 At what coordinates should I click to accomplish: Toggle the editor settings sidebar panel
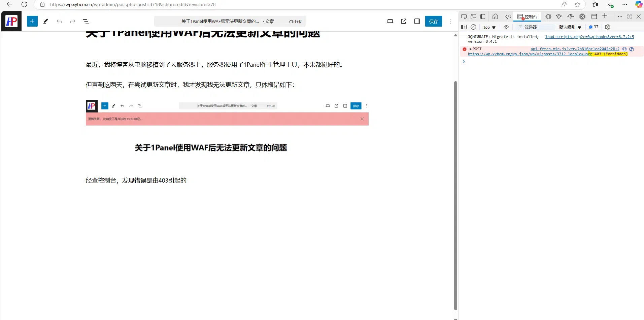tap(417, 21)
